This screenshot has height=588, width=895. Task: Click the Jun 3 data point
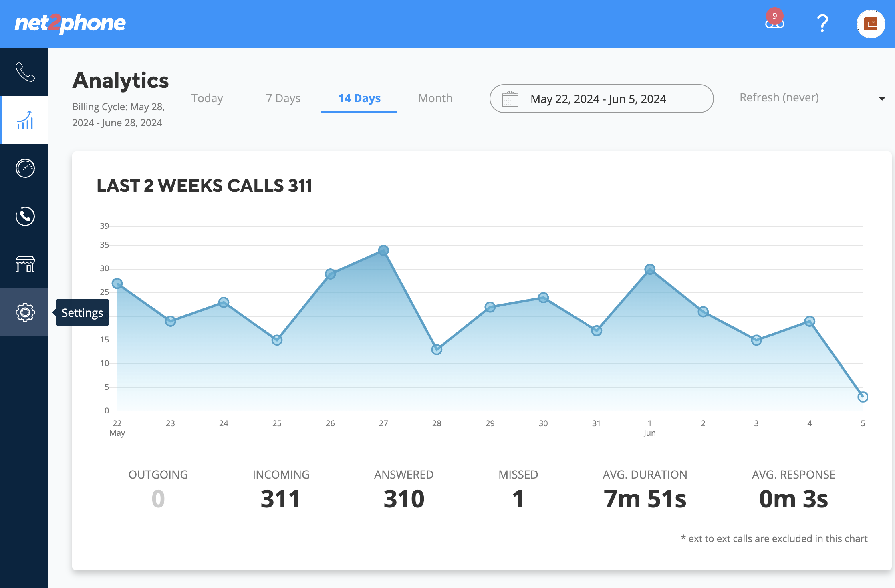[756, 340]
